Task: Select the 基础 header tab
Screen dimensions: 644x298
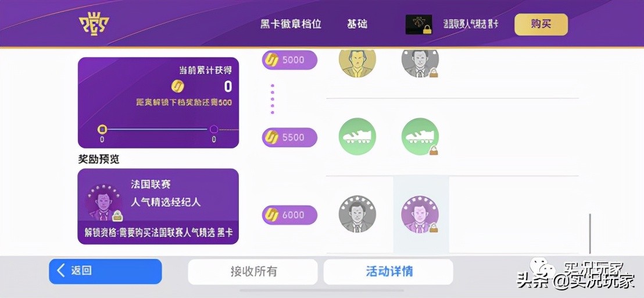Action: [357, 24]
